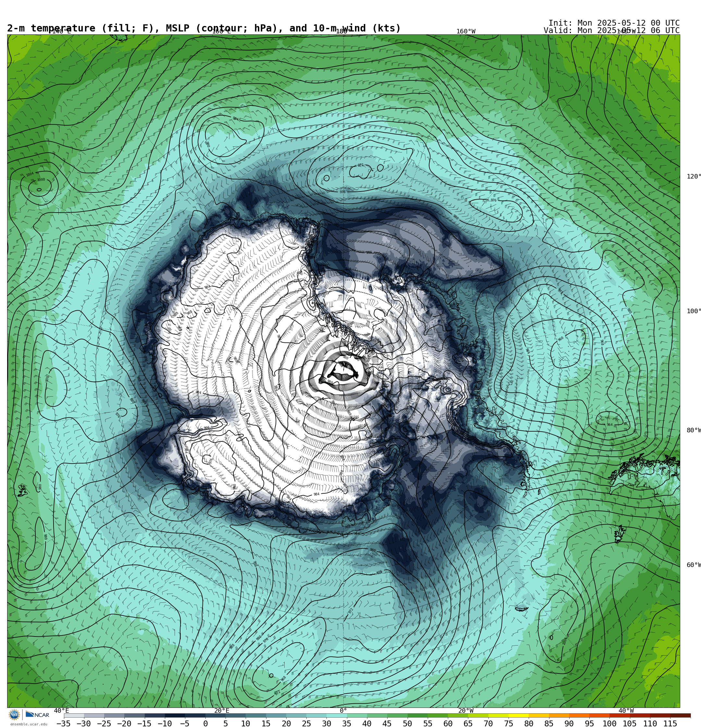Click the 45 colorbar tick label
This screenshot has width=701, height=728.
tap(387, 723)
